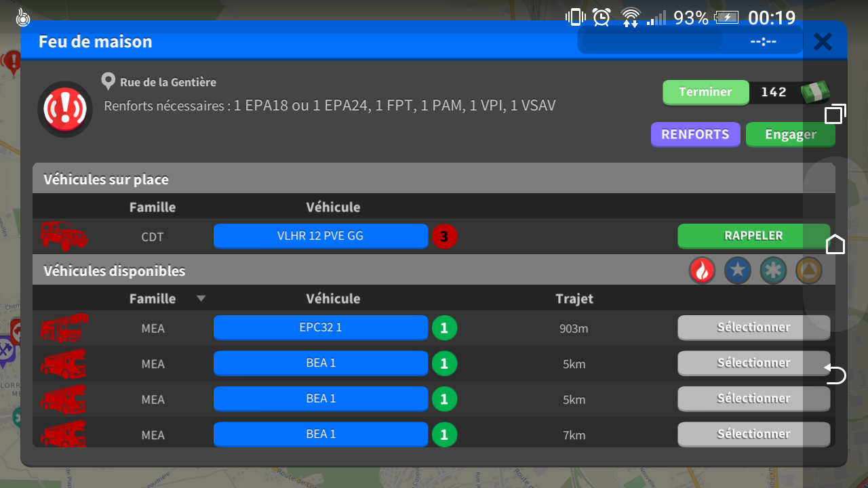Click the ladder truck icon for EPC32 1
Image resolution: width=868 pixels, height=488 pixels.
tap(64, 328)
